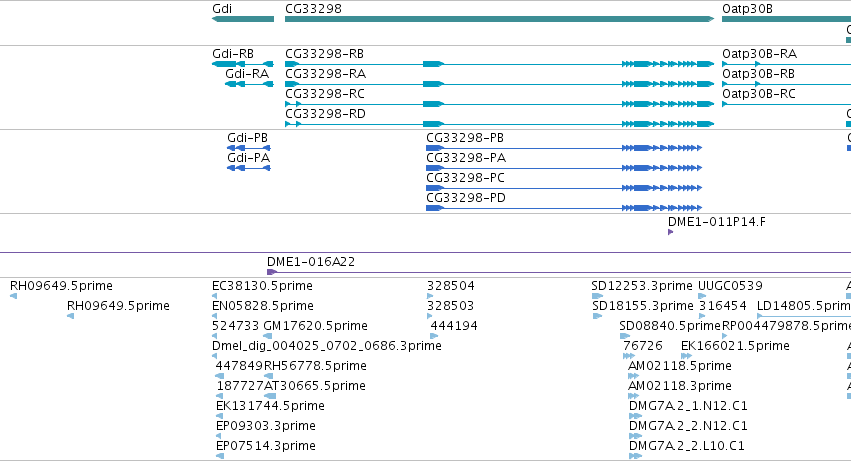Choose protein label CG33298-PA
This screenshot has height=461, width=851.
click(466, 158)
